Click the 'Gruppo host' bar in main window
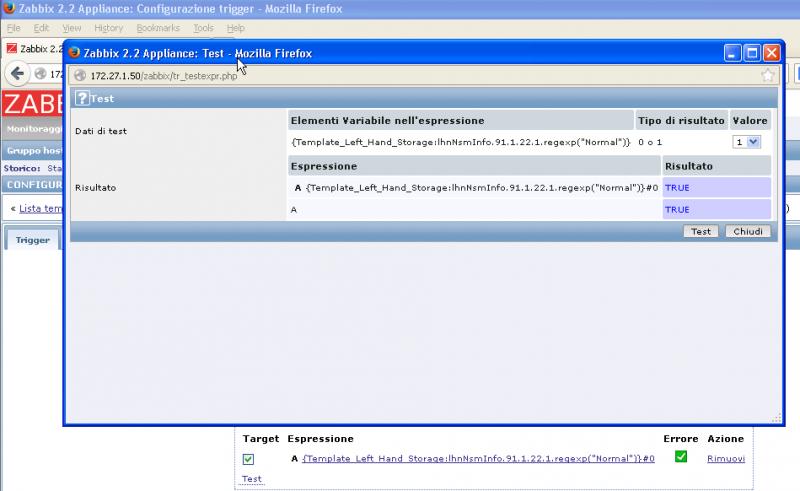The width and height of the screenshot is (800, 491). 33,151
